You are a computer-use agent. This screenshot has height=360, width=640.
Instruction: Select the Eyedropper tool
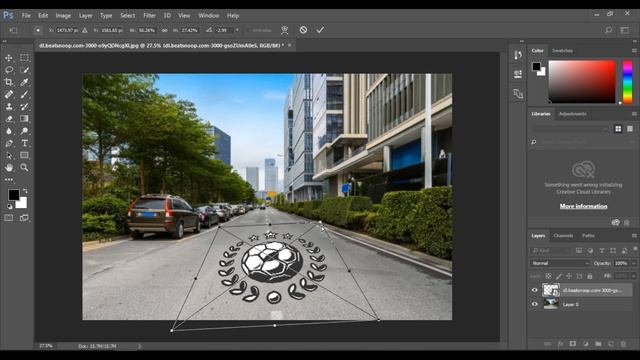(24, 82)
